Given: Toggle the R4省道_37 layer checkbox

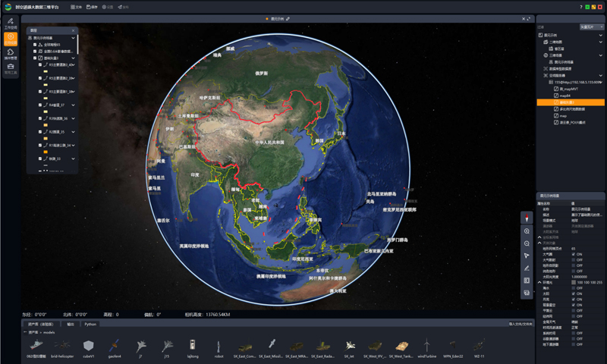Looking at the screenshot, I should coord(40,105).
